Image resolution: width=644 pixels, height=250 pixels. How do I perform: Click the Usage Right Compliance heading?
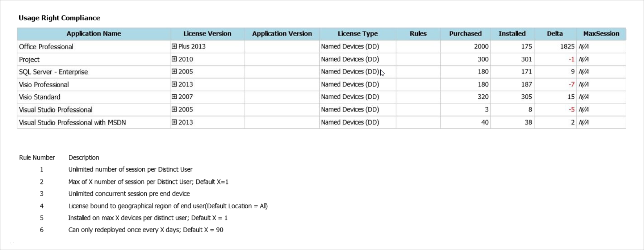(x=59, y=18)
